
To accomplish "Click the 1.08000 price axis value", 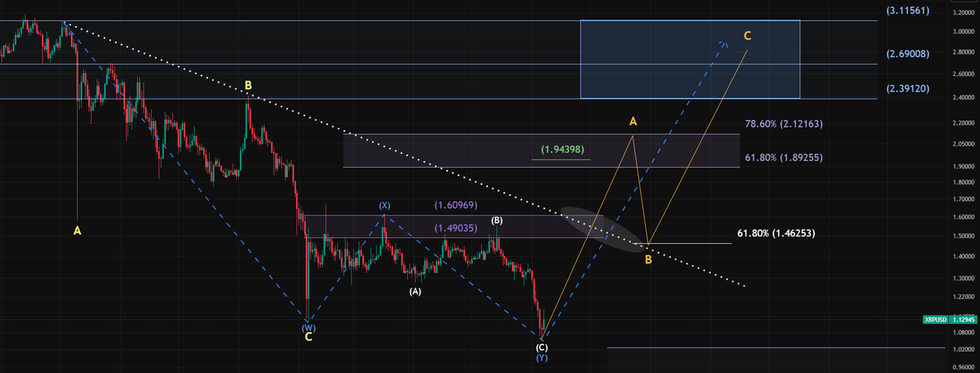I will [x=964, y=333].
